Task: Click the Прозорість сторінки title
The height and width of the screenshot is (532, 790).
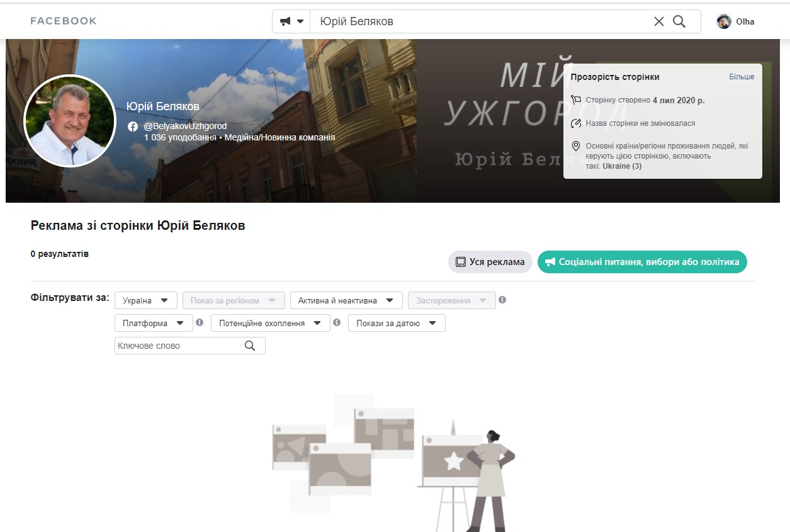Action: [x=615, y=77]
